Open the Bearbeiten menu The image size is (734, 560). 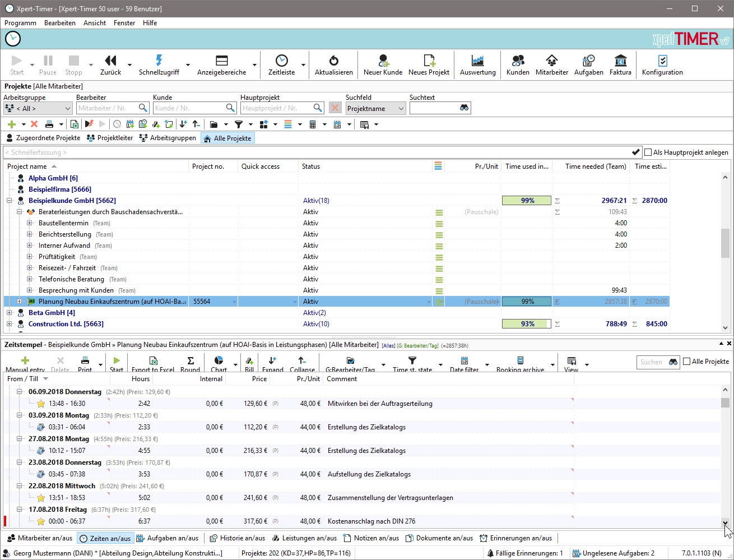(x=60, y=23)
